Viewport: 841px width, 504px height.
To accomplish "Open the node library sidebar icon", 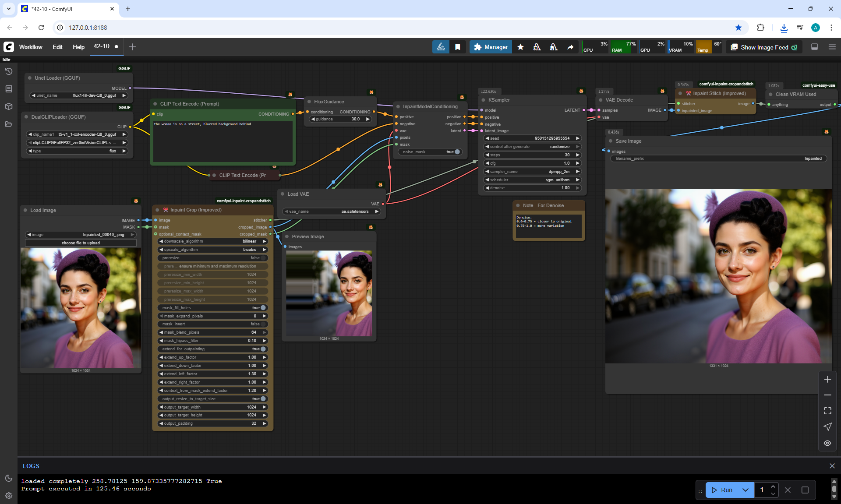I will point(8,89).
